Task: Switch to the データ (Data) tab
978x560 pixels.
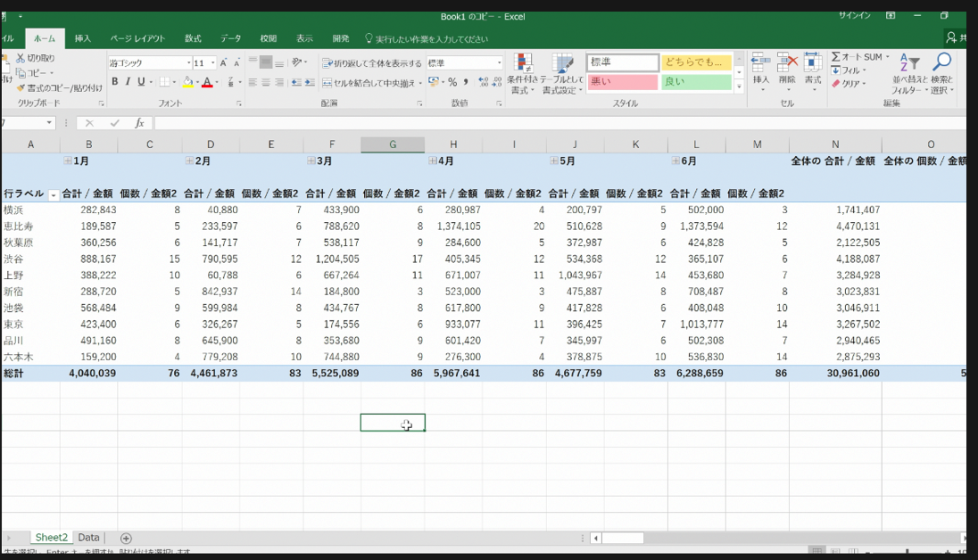Action: coord(230,38)
